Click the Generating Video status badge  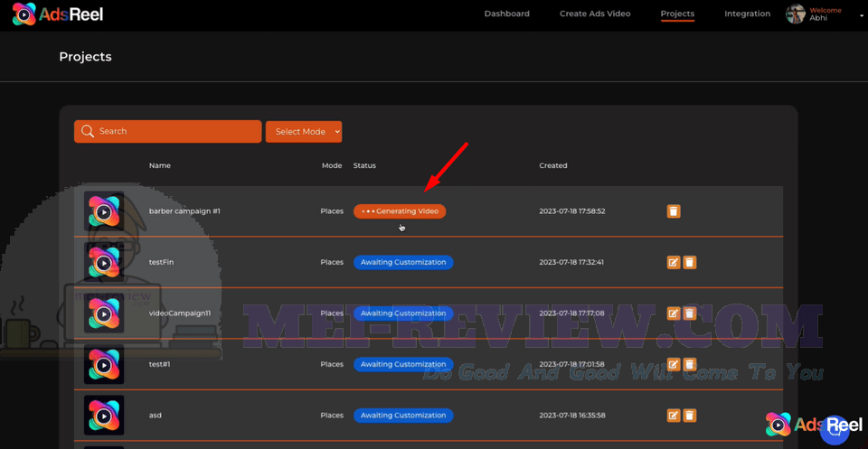coord(400,211)
